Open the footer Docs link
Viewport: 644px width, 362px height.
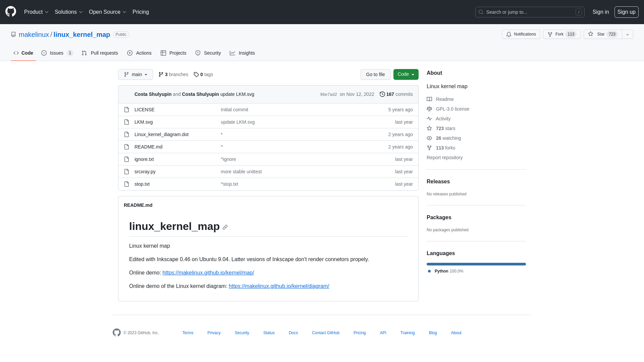[x=293, y=333]
